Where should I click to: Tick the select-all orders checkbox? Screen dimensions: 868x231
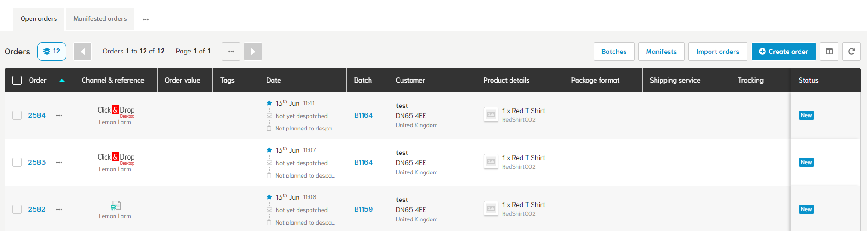tap(17, 80)
